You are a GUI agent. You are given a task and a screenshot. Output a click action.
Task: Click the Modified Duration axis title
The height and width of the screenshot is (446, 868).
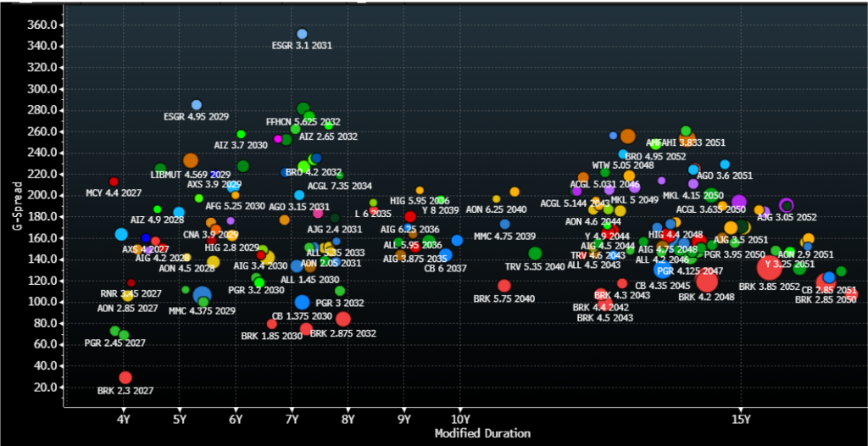(x=482, y=433)
